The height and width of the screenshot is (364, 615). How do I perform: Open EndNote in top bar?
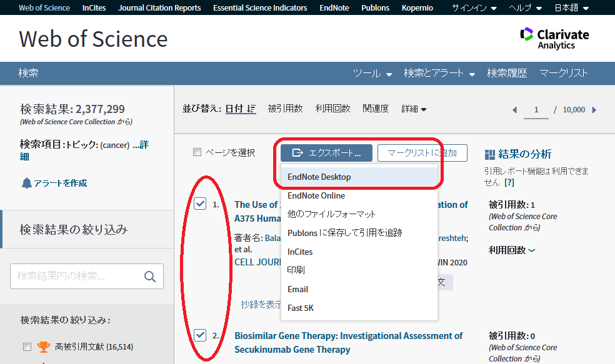pos(334,8)
